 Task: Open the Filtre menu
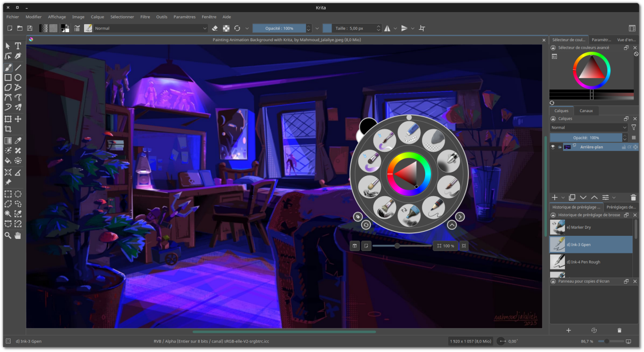(x=145, y=17)
